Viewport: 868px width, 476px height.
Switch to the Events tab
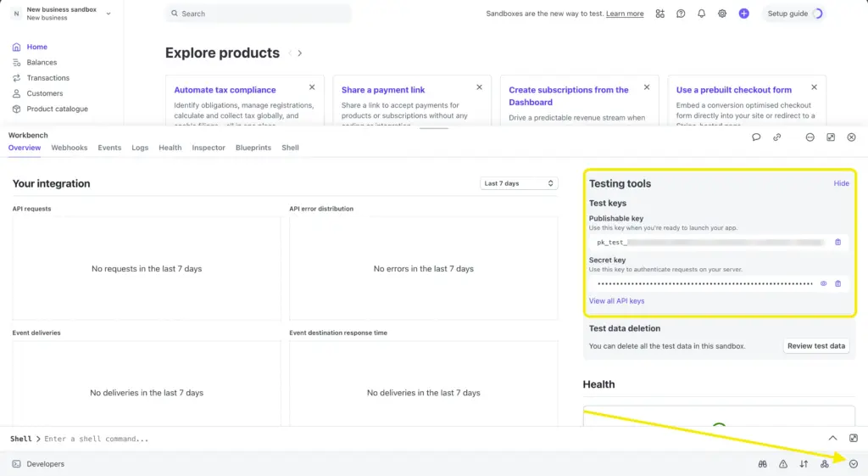click(109, 148)
